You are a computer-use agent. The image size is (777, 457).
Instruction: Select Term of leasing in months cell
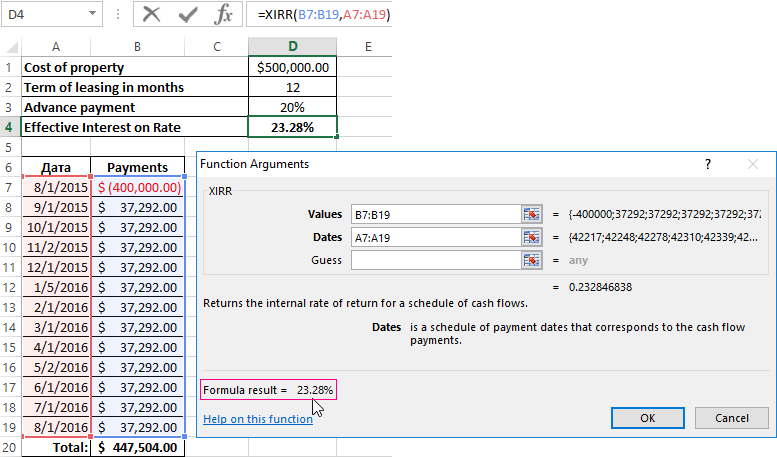tap(135, 87)
